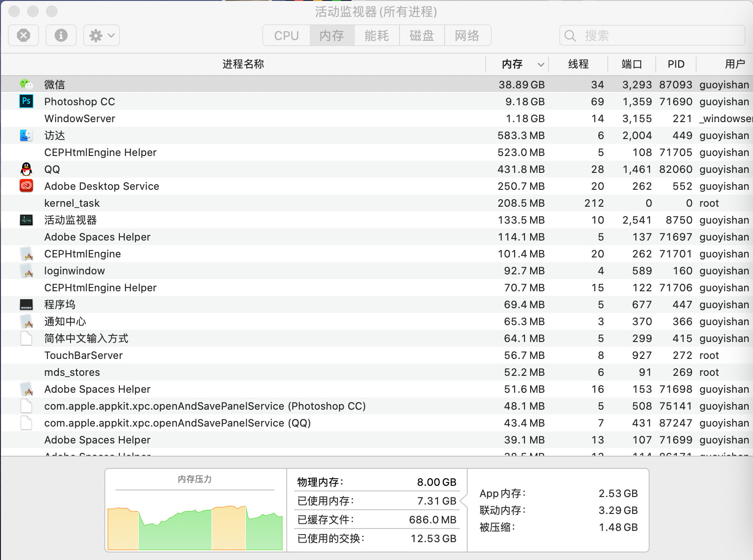The height and width of the screenshot is (560, 753).
Task: Select the CEPHtmlEngine generic app icon
Action: [x=27, y=254]
